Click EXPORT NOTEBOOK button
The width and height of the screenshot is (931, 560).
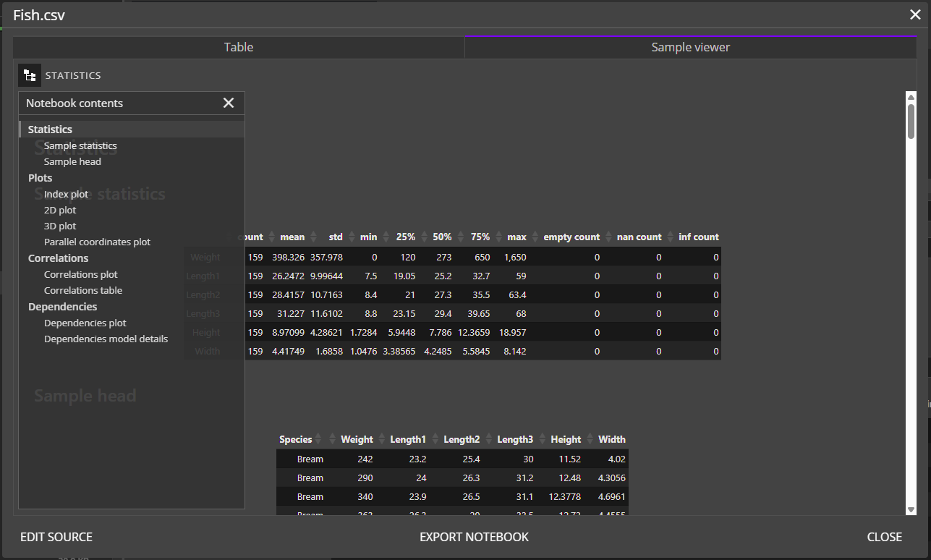[474, 537]
